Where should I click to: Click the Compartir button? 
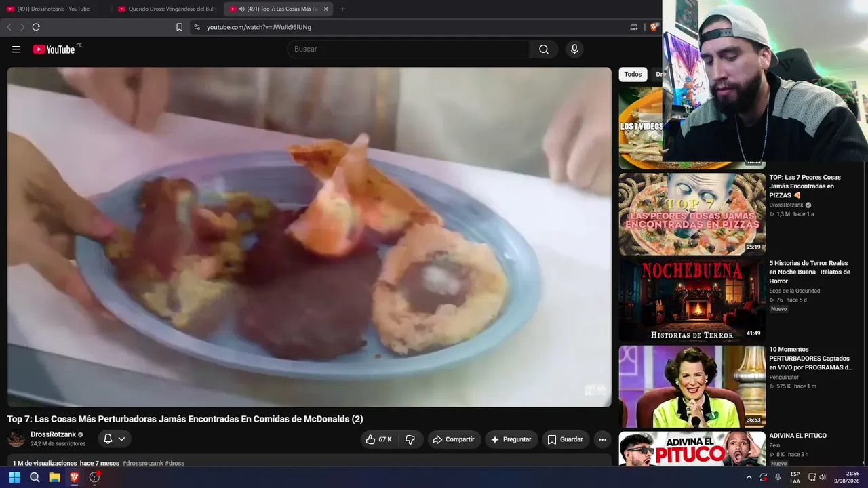454,439
